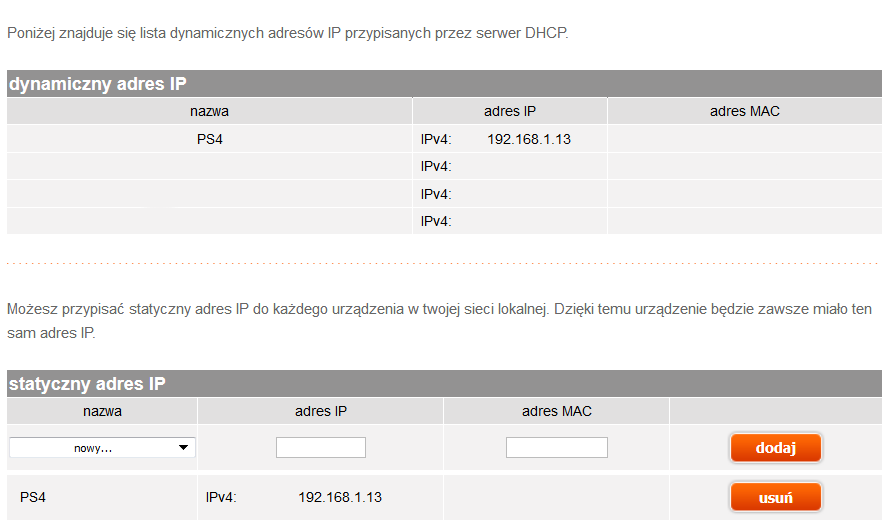Screen dimensions: 892x530
Task: Click "adres MAC" column header in static table
Action: click(557, 411)
